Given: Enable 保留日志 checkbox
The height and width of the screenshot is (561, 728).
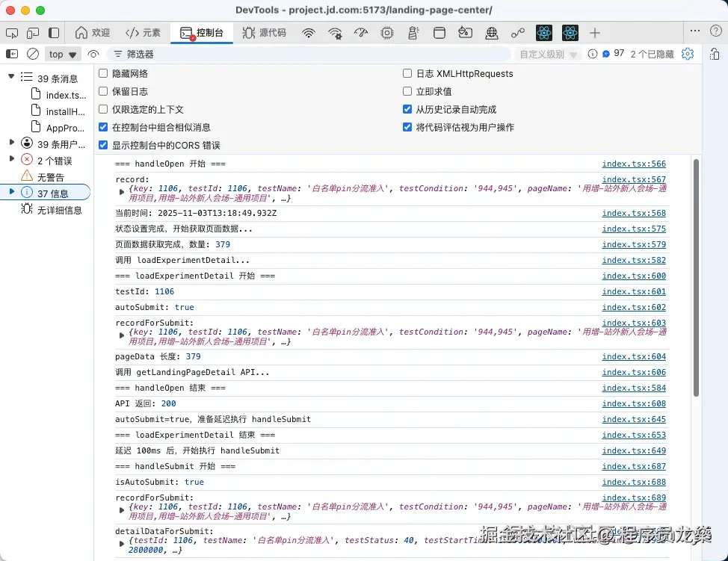Looking at the screenshot, I should [103, 91].
